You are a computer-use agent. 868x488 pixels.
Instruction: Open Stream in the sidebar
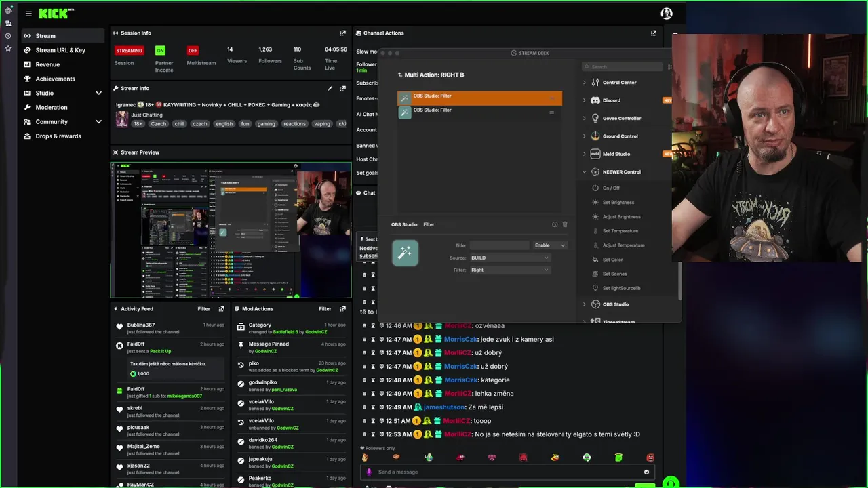(63, 36)
